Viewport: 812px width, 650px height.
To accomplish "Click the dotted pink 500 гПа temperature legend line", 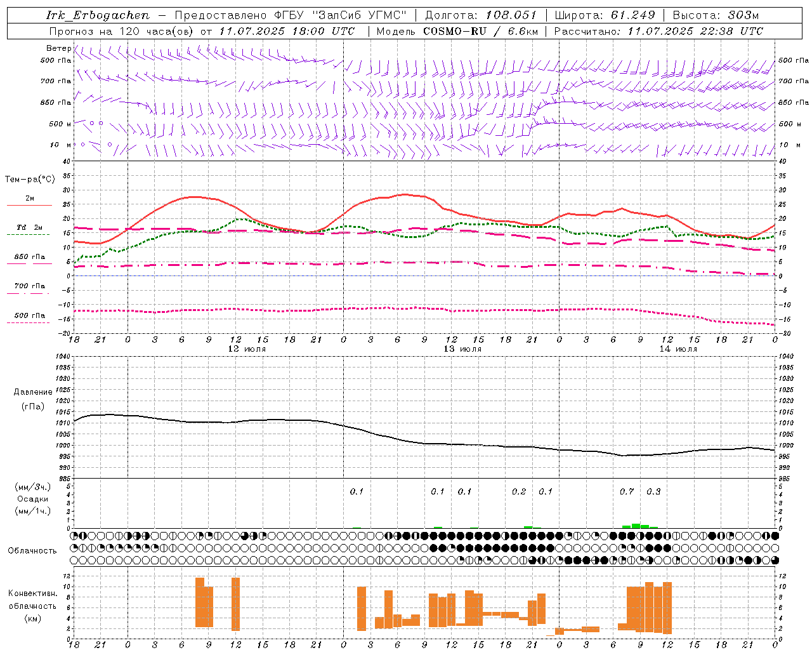I will [29, 323].
